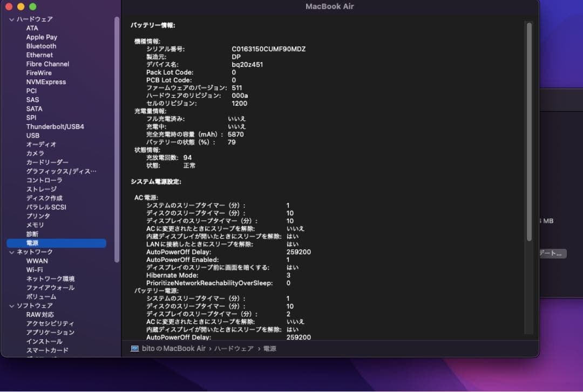Collapse the ネットワーク section triangle
583x392 pixels.
11,252
